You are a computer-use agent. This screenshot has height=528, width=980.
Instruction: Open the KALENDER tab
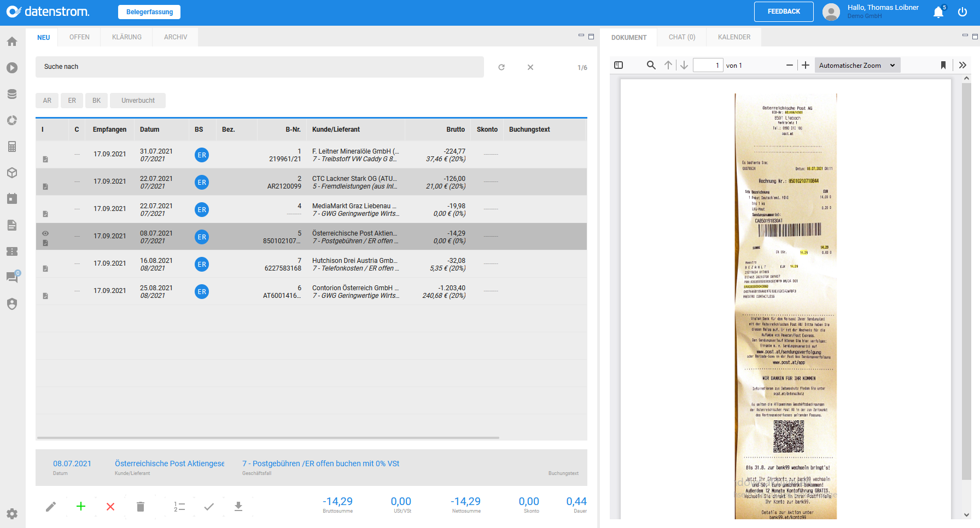(733, 37)
